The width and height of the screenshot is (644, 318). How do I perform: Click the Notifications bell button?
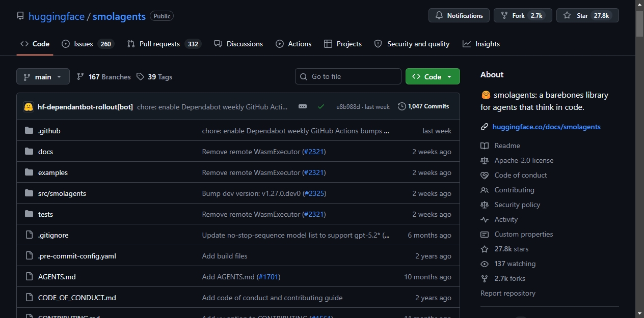(459, 16)
